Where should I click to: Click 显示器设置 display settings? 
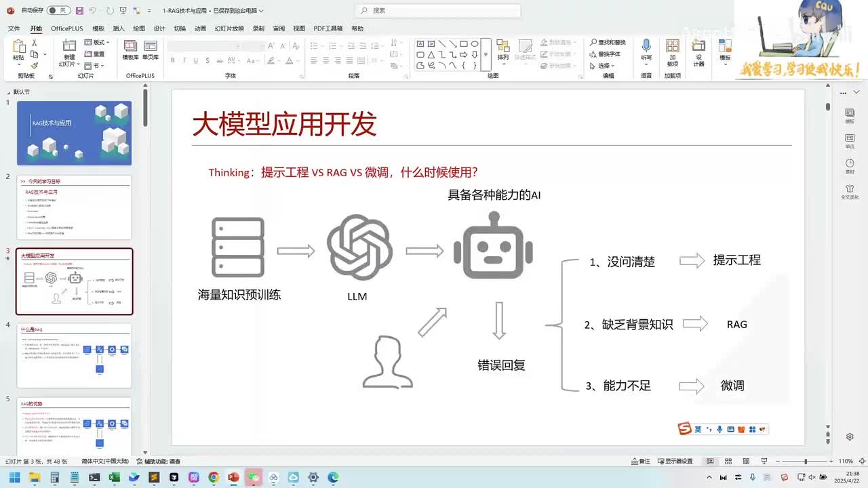674,461
